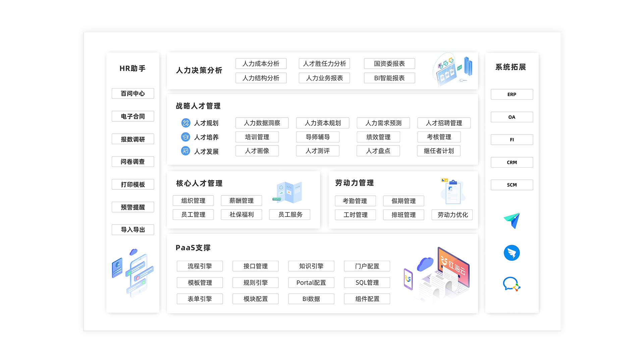Open SQL管理

pos(367,283)
